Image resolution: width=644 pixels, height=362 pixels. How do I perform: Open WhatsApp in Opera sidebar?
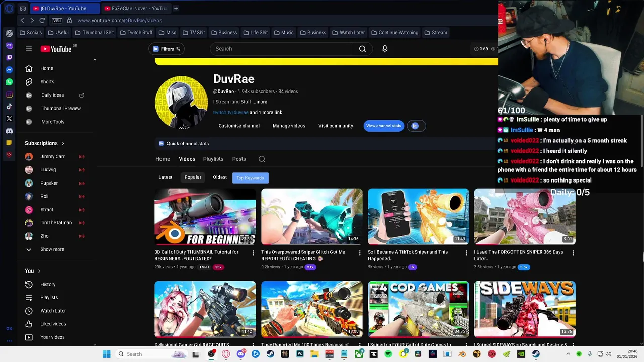[x=9, y=82]
